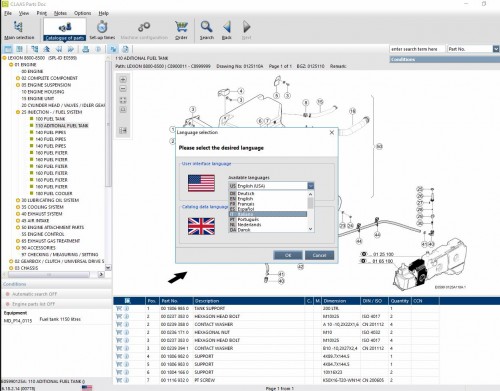Open the Order shopping cart
The height and width of the screenshot is (391, 500).
tap(181, 30)
